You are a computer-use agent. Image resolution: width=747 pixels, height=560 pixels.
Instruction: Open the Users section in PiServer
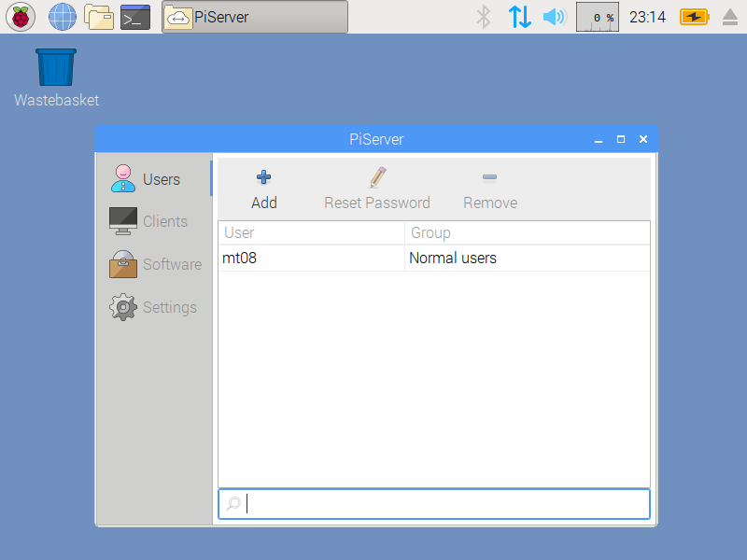pos(161,179)
